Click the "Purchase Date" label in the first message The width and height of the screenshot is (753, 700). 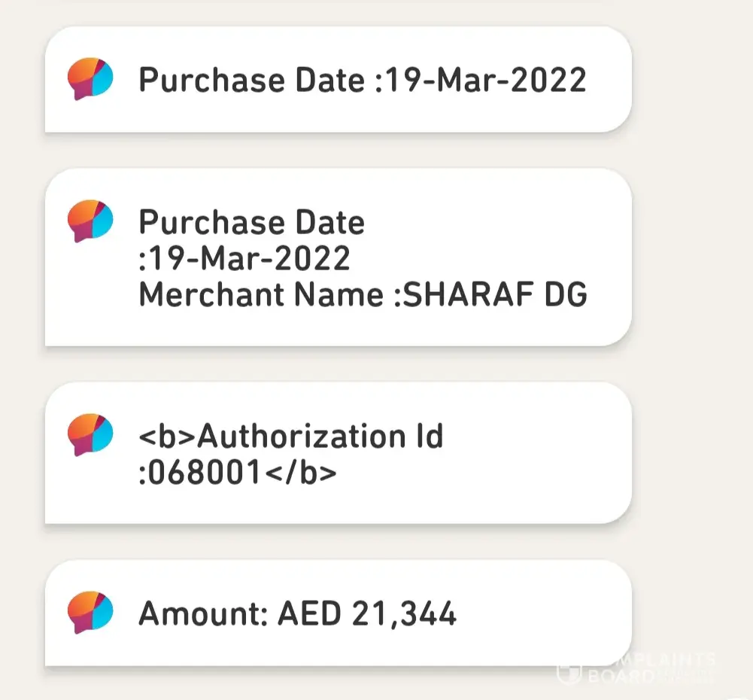pos(251,80)
